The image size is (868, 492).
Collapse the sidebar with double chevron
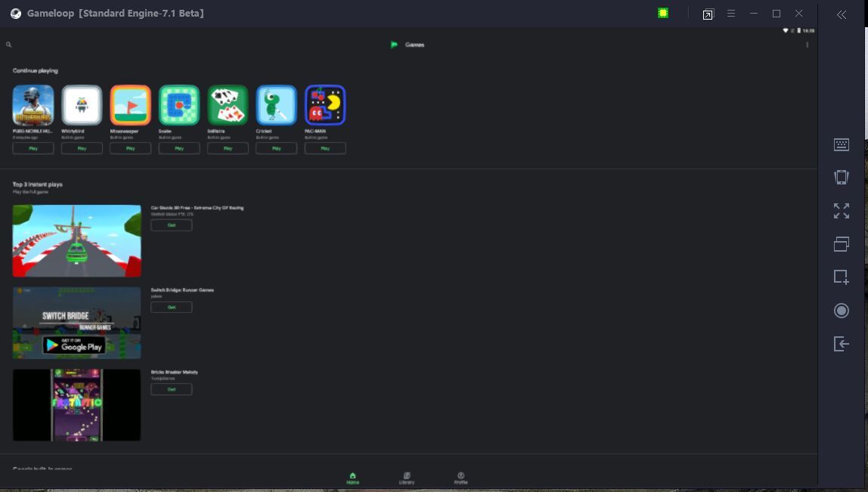coord(842,15)
